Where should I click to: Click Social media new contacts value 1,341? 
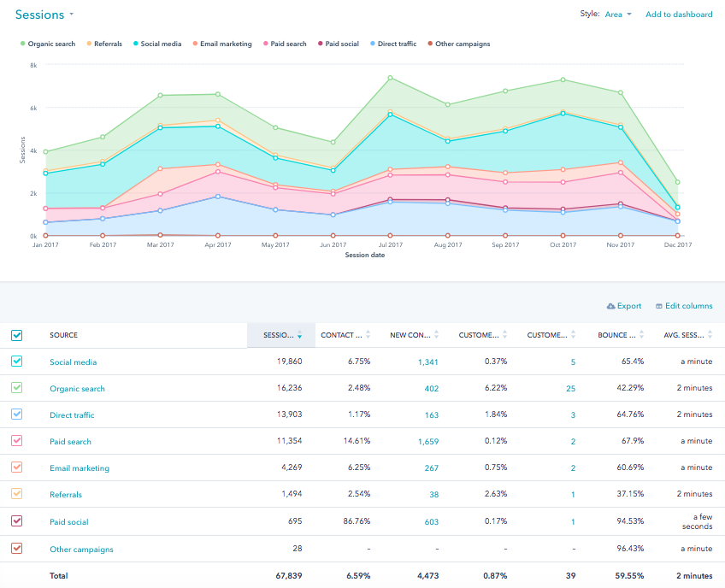[x=428, y=362]
